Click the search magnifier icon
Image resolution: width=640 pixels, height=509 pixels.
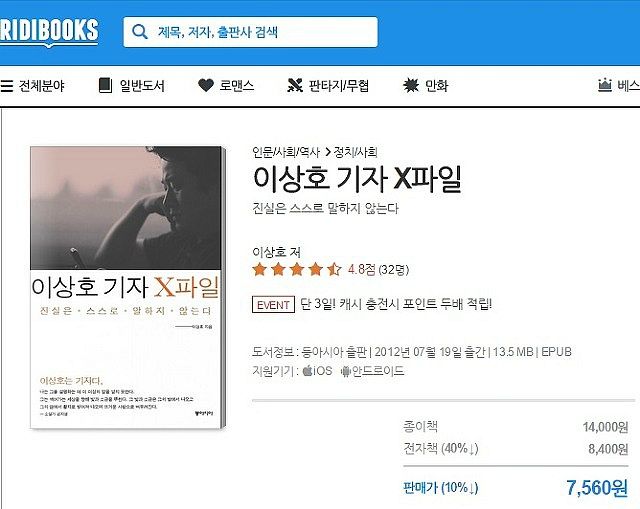(140, 32)
